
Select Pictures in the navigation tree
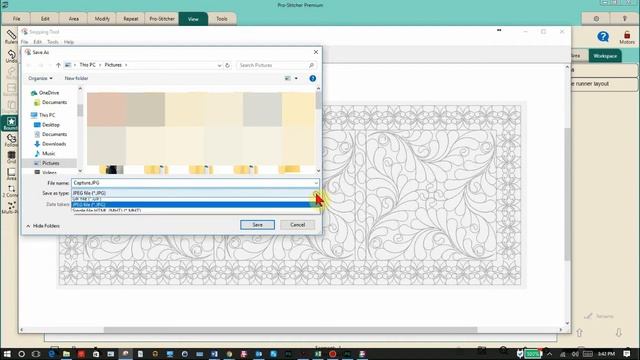pyautogui.click(x=50, y=163)
